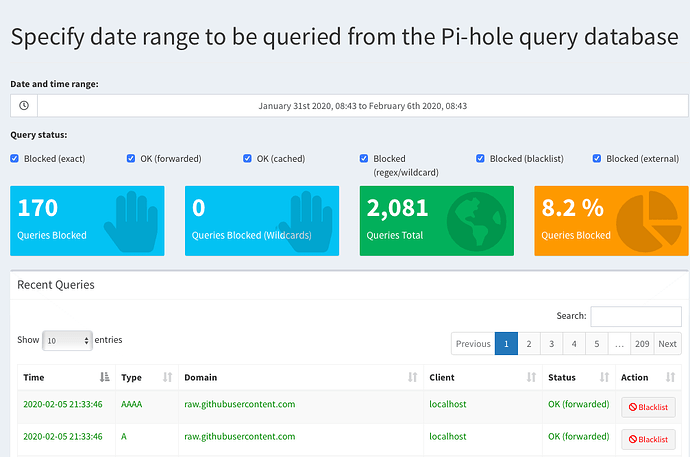Click into the Search input field
690x457 pixels.
636,316
